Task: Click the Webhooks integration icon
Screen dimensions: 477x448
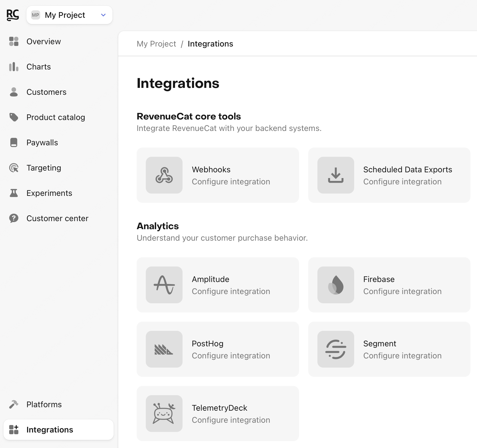Action: [x=164, y=175]
